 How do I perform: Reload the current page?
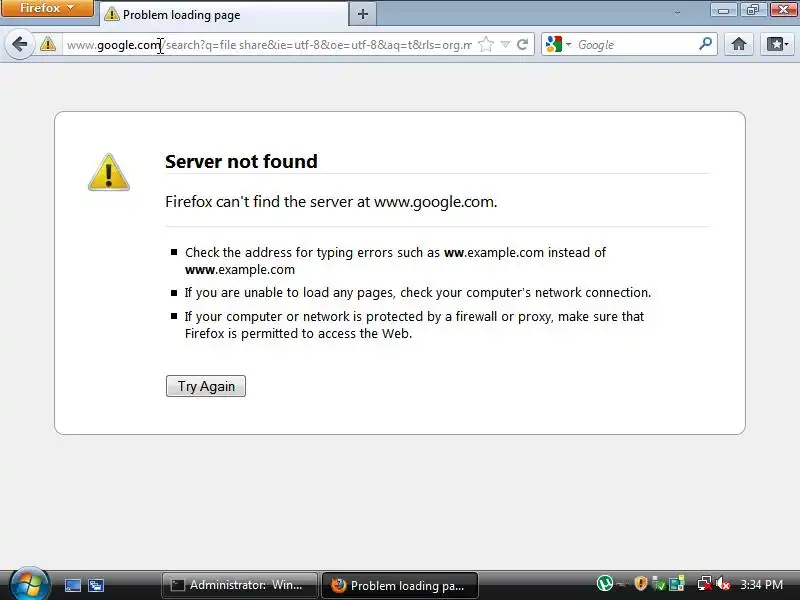pyautogui.click(x=522, y=44)
